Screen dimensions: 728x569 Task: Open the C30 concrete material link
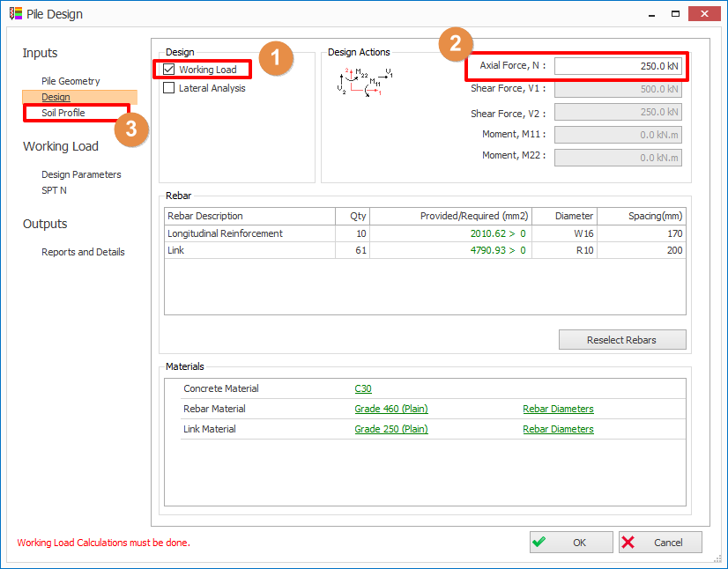click(x=363, y=388)
